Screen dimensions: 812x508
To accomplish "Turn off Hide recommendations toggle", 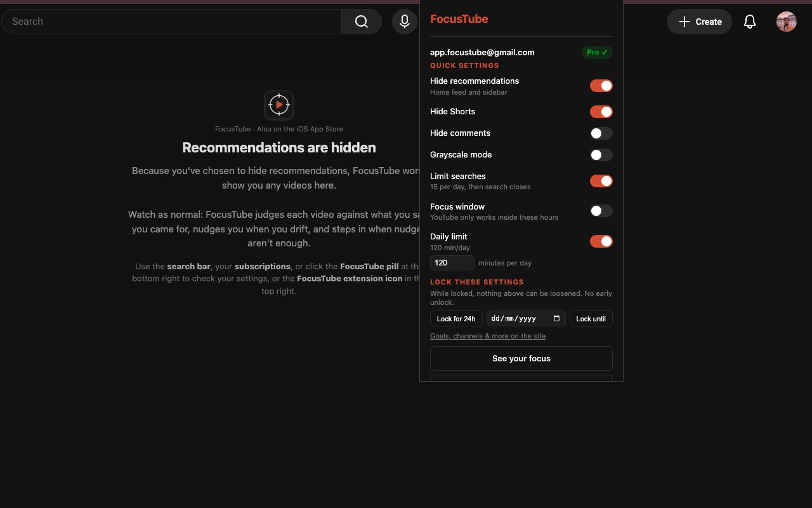I will [x=601, y=86].
